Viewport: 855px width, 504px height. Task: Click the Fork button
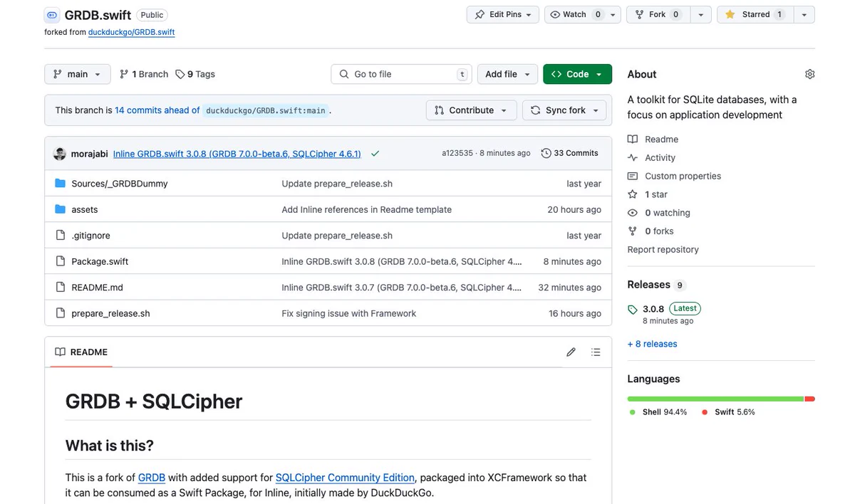point(658,14)
